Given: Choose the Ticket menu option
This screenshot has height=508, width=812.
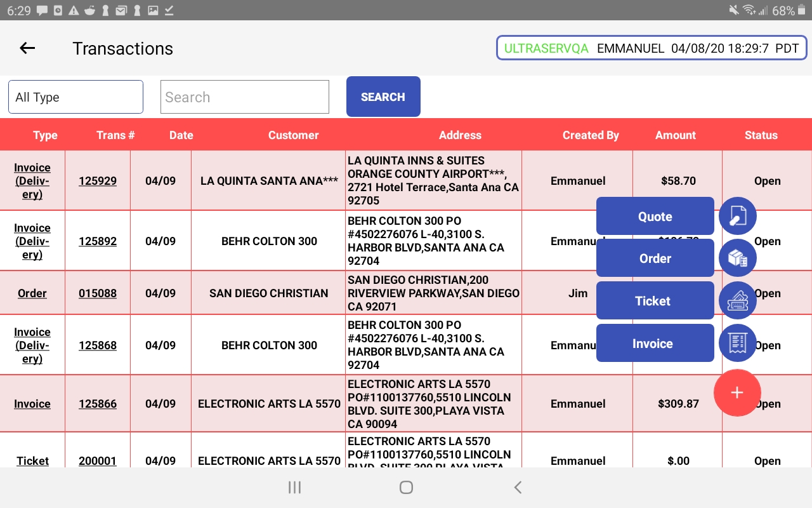Looking at the screenshot, I should click(655, 300).
